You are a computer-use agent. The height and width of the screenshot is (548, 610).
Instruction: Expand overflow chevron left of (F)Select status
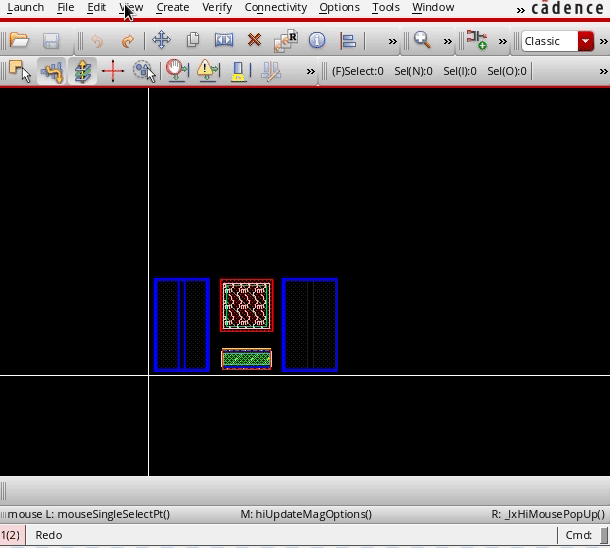pos(311,71)
